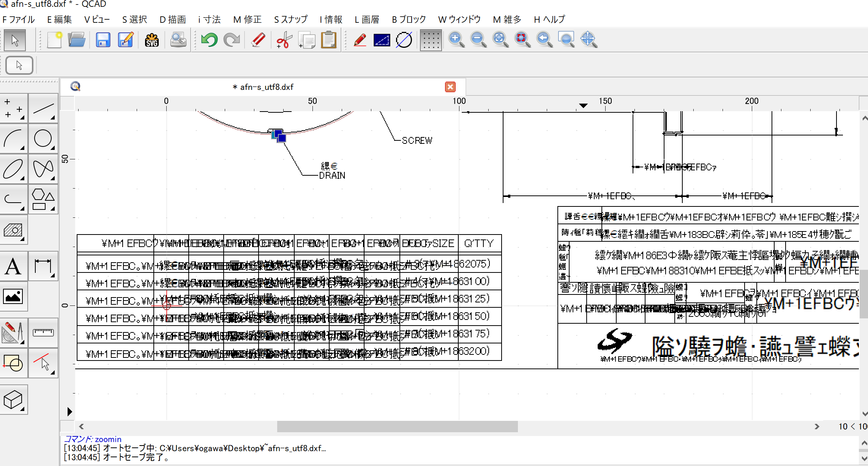Select the text tool A
The width and height of the screenshot is (868, 466).
pos(14,266)
